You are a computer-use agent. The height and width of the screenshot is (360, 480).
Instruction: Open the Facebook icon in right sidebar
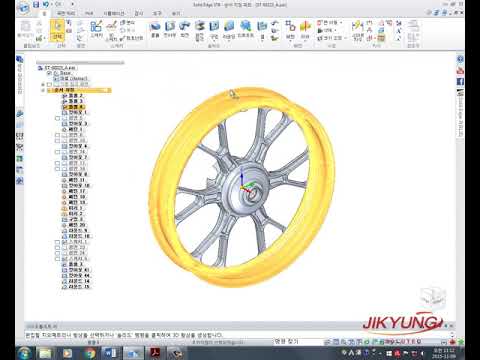tap(460, 82)
